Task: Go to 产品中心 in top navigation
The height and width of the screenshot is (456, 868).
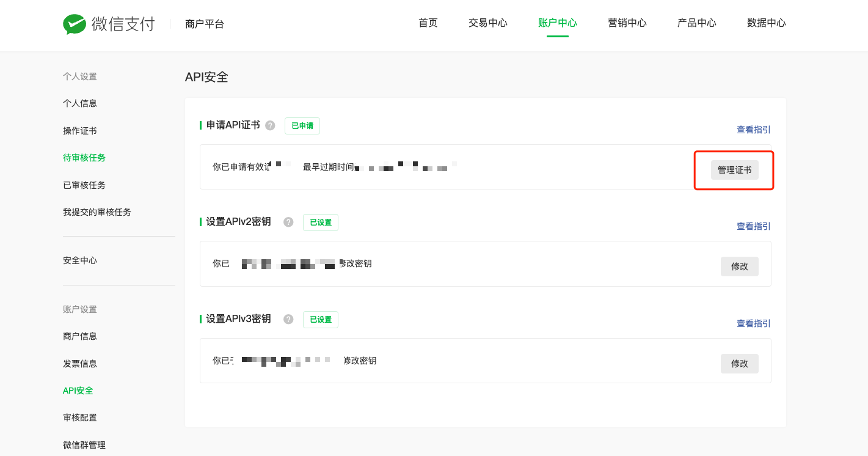Action: [697, 23]
